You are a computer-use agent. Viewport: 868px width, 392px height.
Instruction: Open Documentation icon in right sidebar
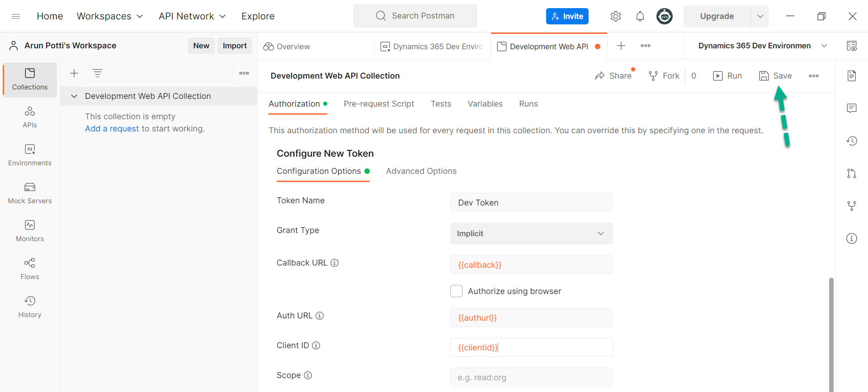[x=852, y=76]
